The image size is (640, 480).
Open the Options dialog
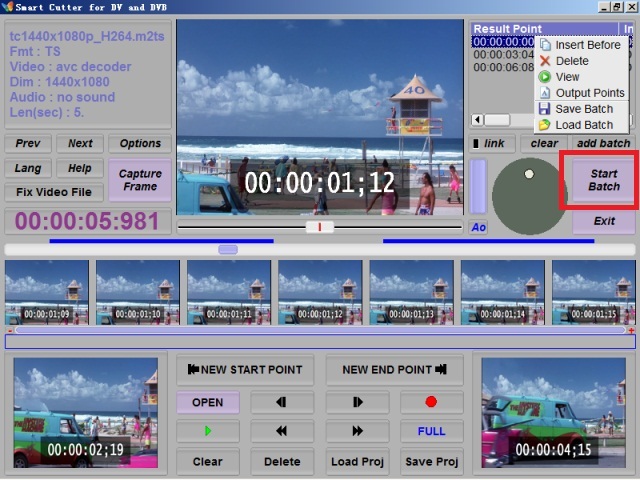140,143
